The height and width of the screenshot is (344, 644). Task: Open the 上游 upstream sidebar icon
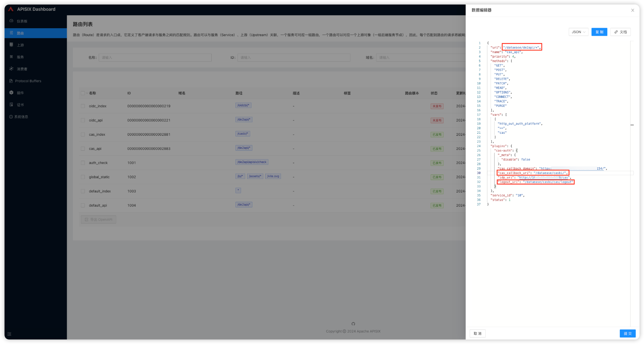pyautogui.click(x=11, y=45)
